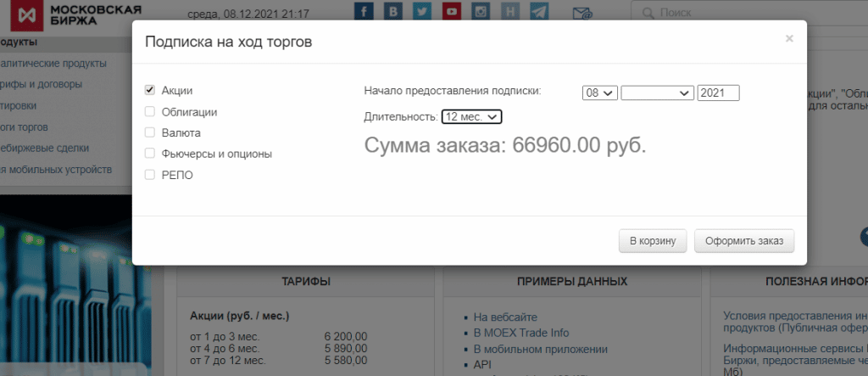Check the Фьючерсы и опционы option

149,154
